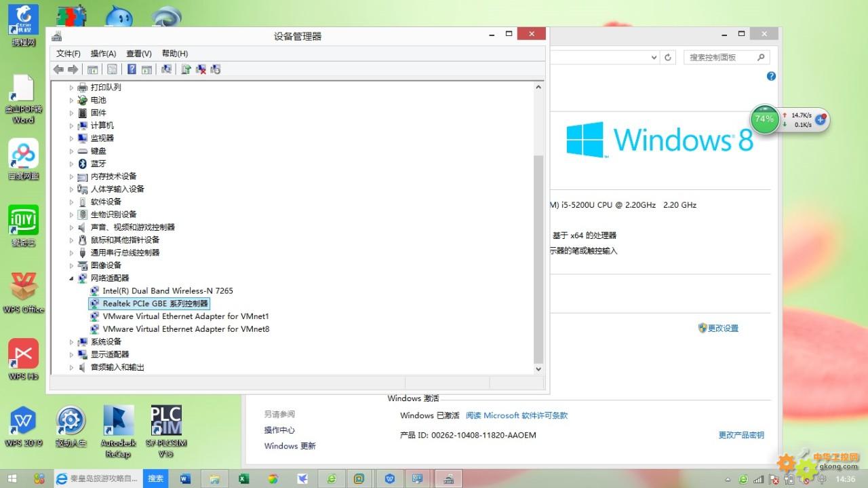Expand the 计算机 node
868x488 pixels.
pyautogui.click(x=71, y=126)
